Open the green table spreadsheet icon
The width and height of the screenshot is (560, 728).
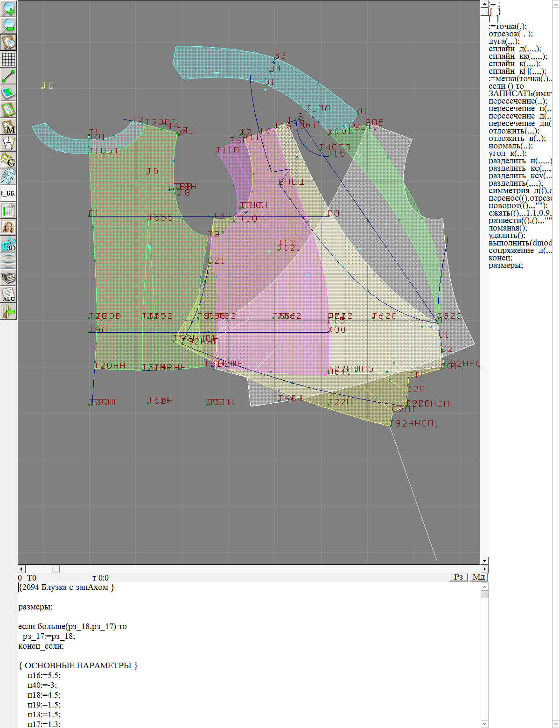[x=9, y=210]
